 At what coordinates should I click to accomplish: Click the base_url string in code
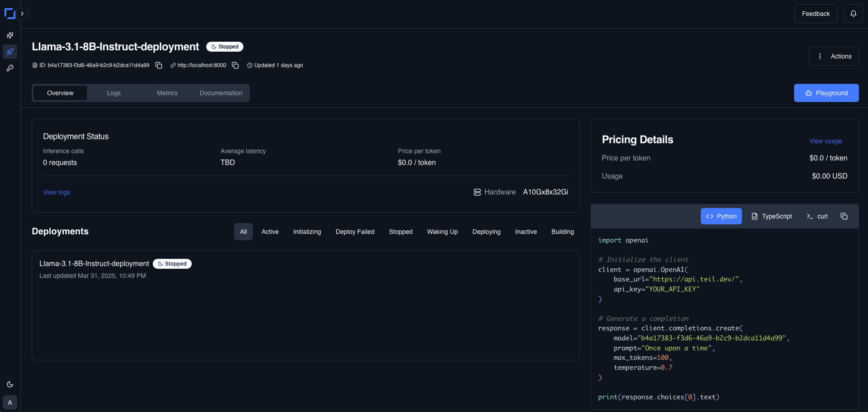695,279
